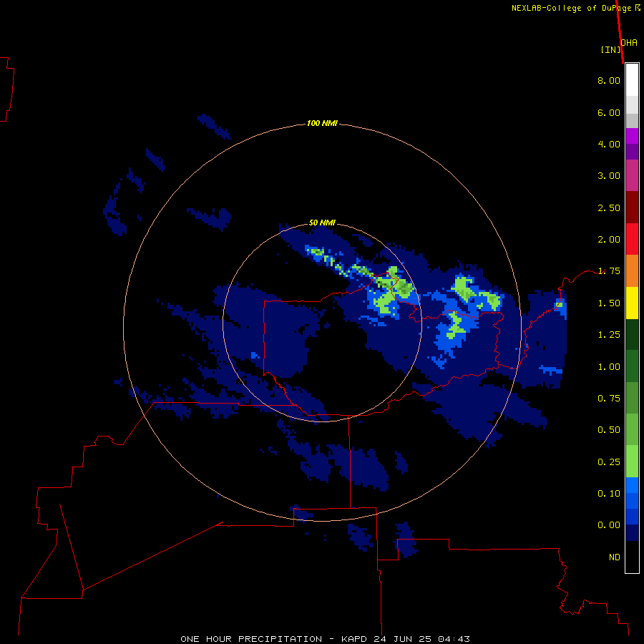Viewport: 644px width, 644px height.
Task: Click the OHA product label
Action: (x=629, y=43)
